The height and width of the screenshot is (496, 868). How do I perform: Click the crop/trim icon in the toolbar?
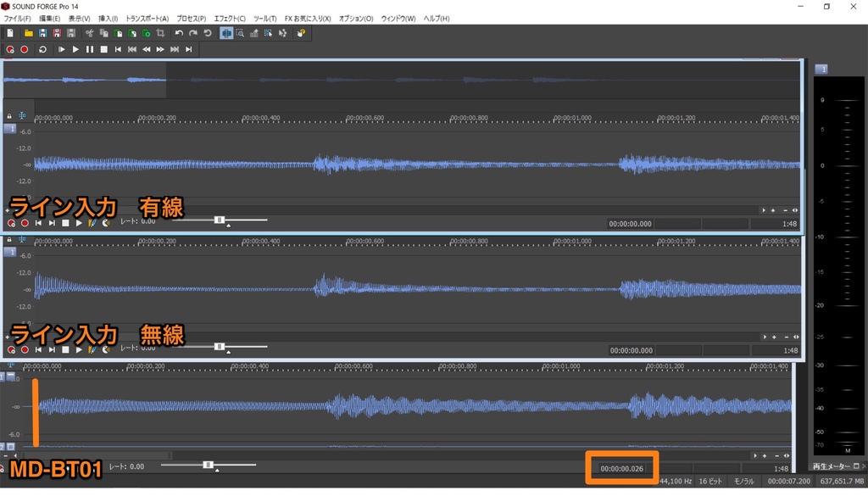[160, 33]
